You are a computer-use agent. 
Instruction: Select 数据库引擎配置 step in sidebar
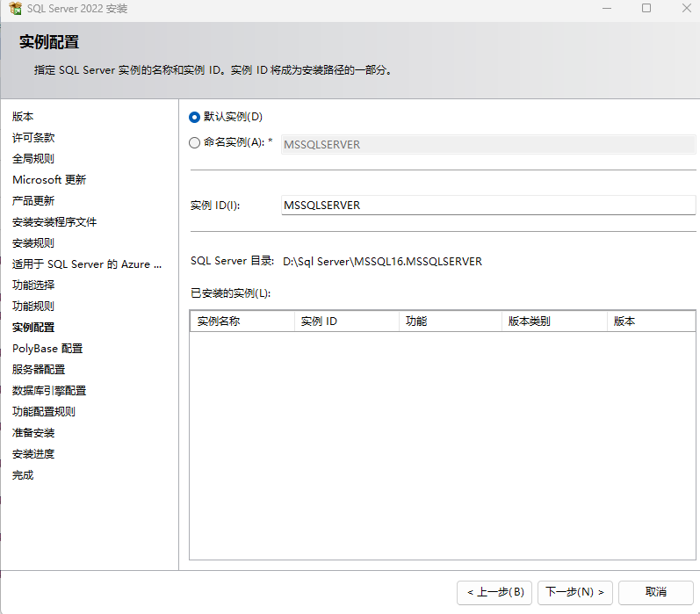click(x=49, y=391)
